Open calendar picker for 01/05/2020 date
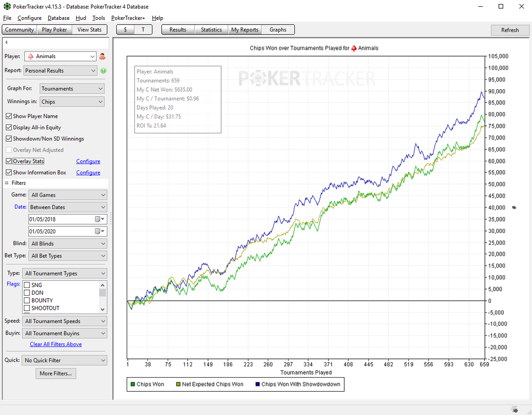This screenshot has height=415, width=532. coord(100,231)
